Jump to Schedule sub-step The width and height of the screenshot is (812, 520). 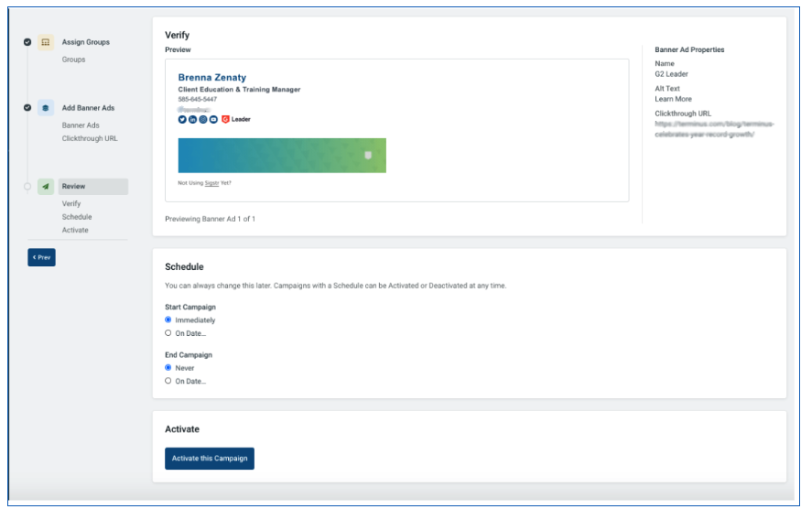77,217
